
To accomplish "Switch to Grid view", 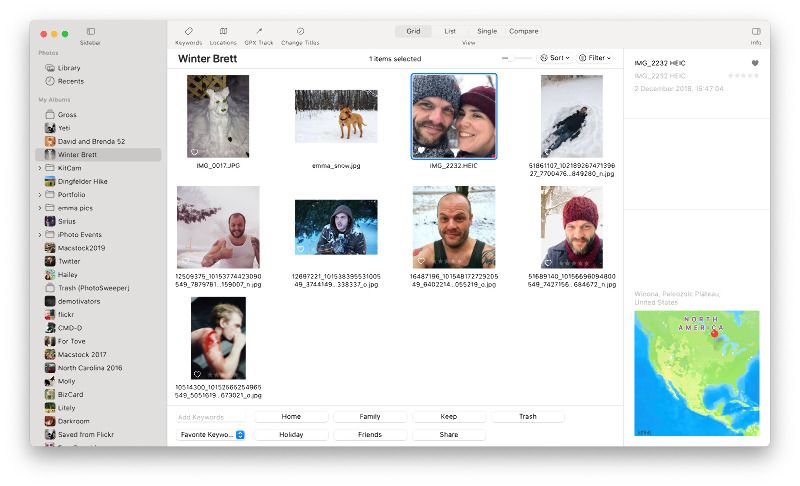I will click(413, 31).
